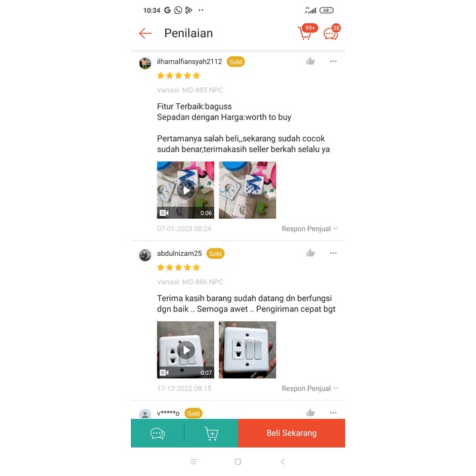Go back using the orange arrow
The width and height of the screenshot is (476, 476).
tap(145, 33)
